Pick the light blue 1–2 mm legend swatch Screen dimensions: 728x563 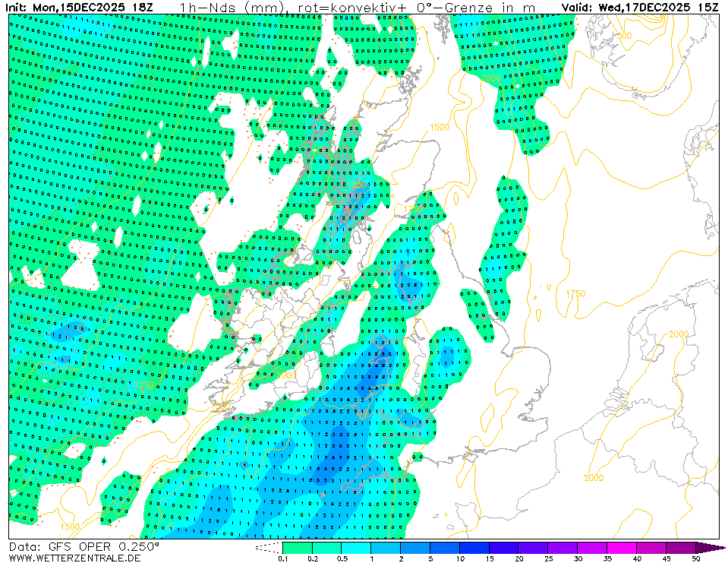tap(386, 547)
